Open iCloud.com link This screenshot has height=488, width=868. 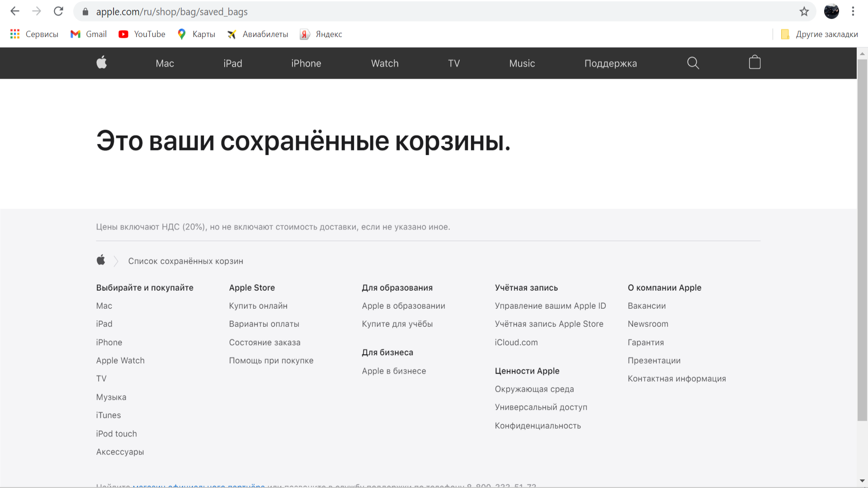pos(516,343)
